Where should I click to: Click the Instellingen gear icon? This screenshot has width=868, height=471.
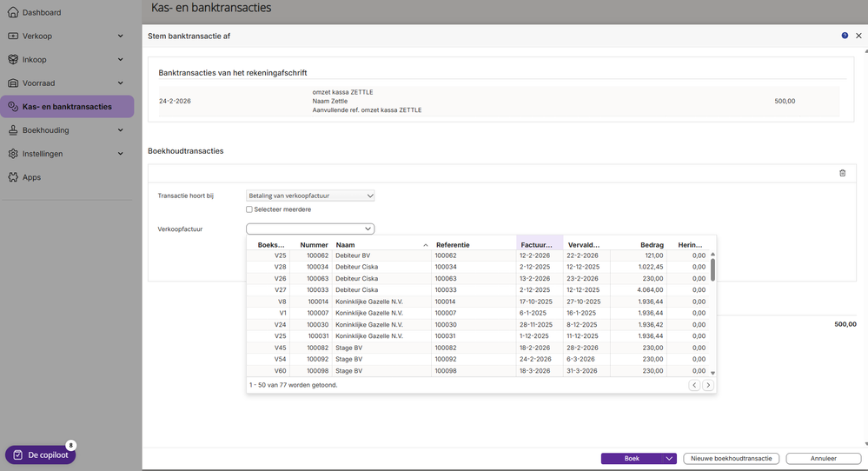point(13,153)
